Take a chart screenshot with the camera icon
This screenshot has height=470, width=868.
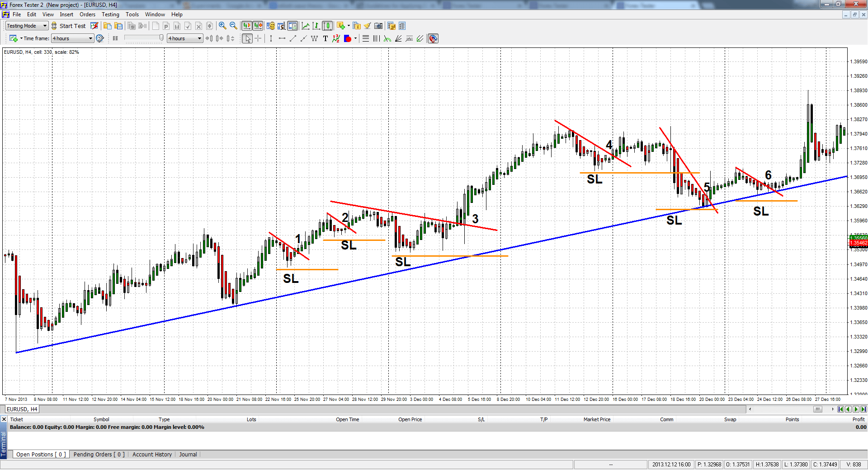coord(378,26)
